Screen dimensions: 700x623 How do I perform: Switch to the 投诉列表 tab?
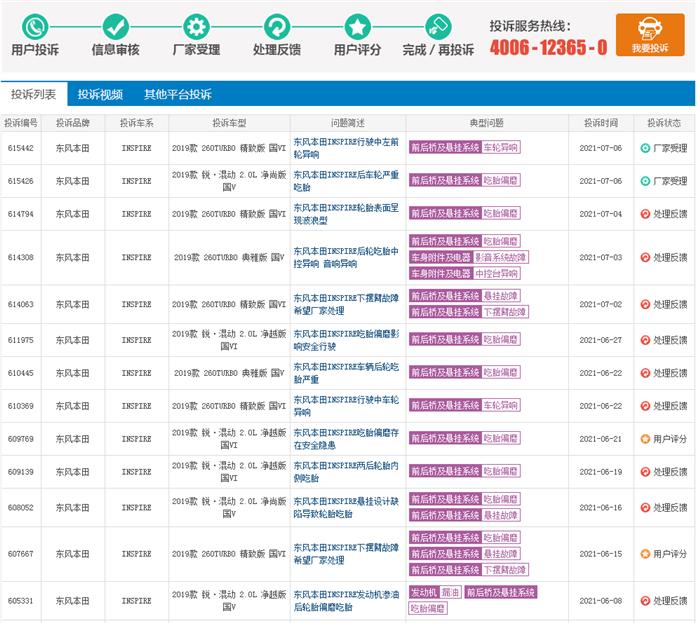pos(33,94)
